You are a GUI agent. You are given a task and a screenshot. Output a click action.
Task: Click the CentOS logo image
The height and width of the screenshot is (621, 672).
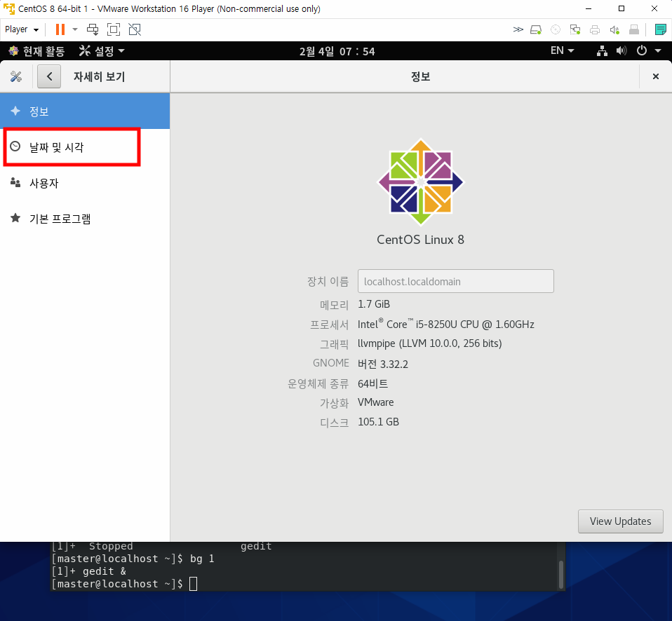tap(420, 182)
